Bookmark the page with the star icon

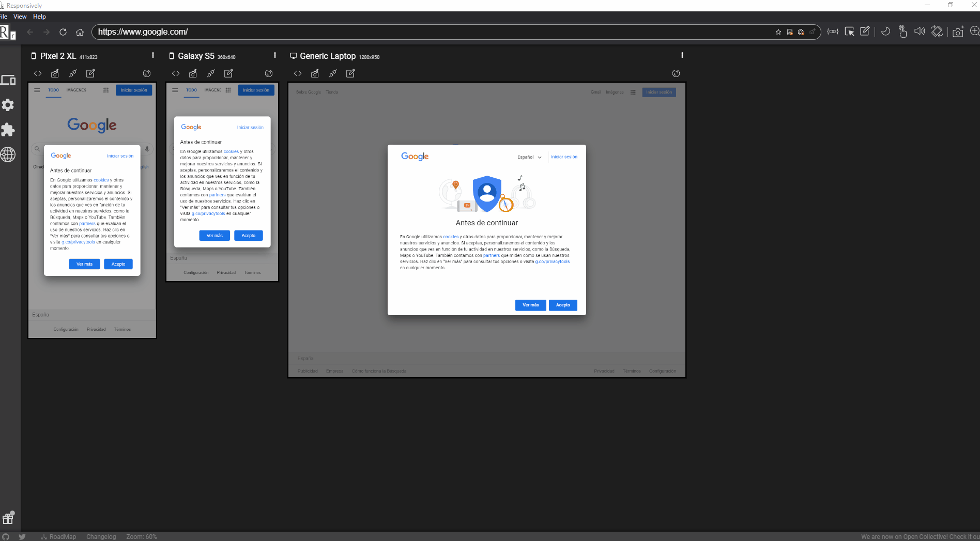pos(778,32)
